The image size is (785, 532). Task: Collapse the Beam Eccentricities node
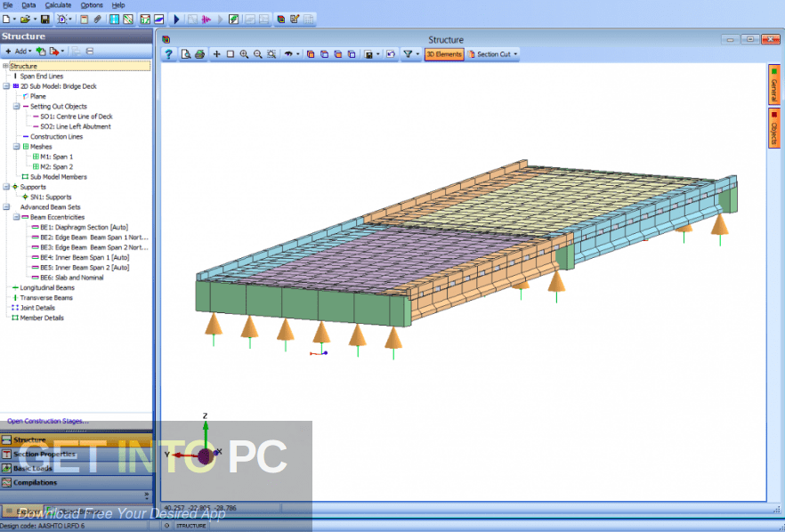[16, 217]
